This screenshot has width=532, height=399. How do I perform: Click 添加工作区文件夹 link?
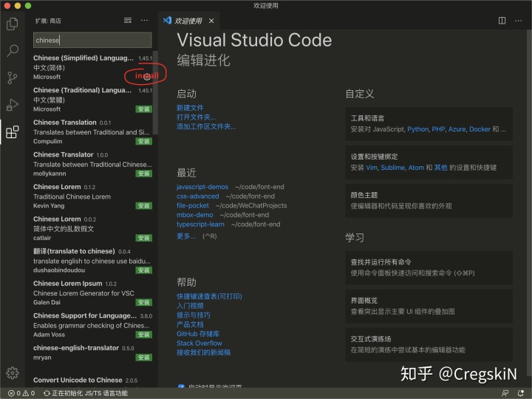206,126
